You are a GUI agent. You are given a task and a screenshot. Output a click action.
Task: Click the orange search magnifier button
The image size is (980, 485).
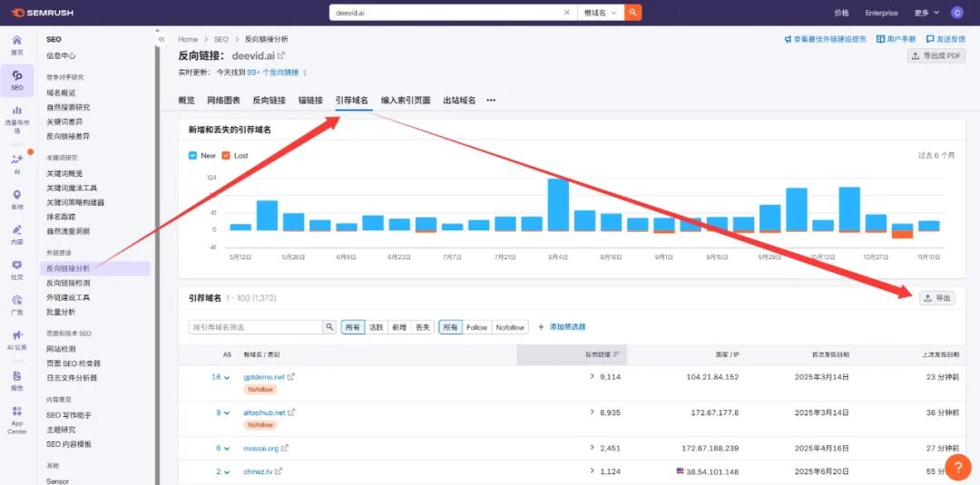633,13
